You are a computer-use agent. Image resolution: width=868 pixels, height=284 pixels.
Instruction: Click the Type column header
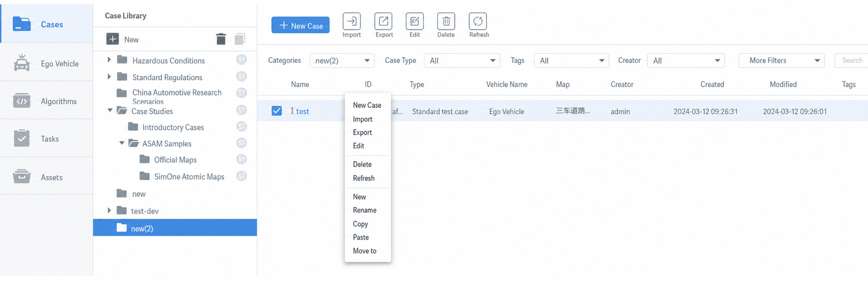[417, 84]
